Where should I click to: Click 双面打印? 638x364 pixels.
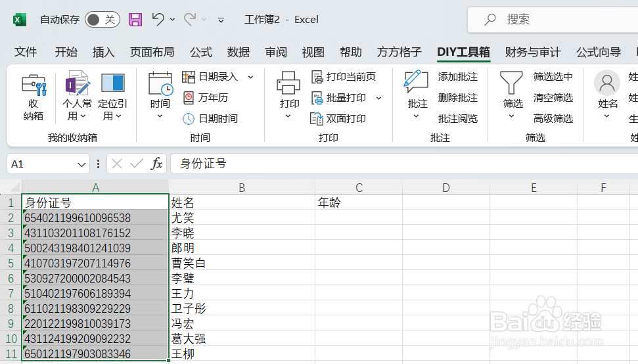click(338, 119)
